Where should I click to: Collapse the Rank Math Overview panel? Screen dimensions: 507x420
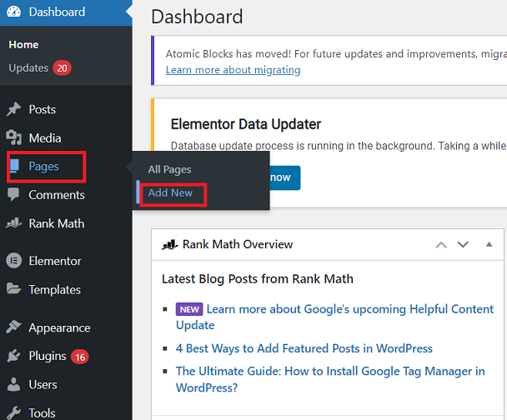click(489, 244)
